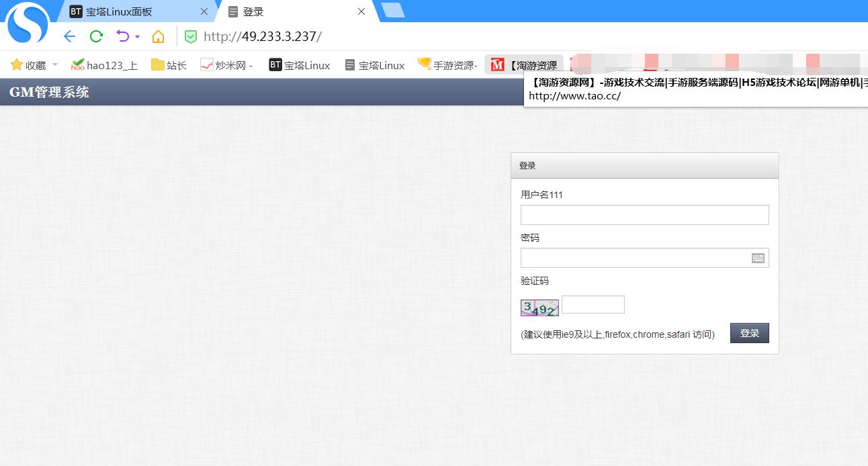Click the 用户名 username input field
The height and width of the screenshot is (466, 868).
pyautogui.click(x=644, y=215)
